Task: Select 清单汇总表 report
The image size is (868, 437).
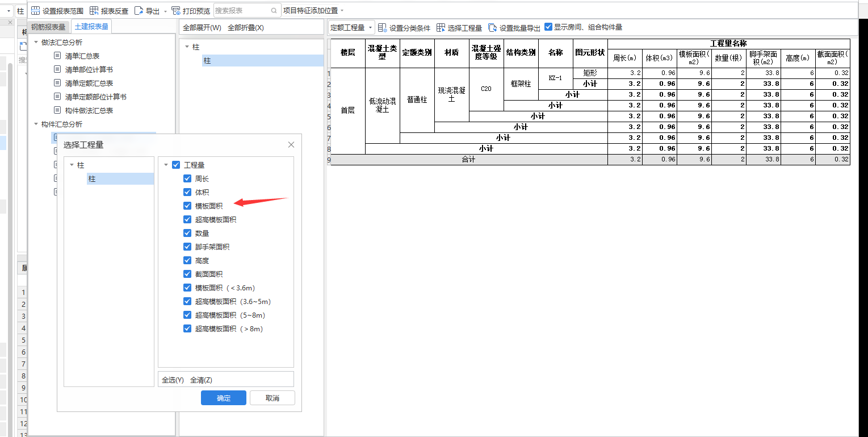Action: coord(82,56)
